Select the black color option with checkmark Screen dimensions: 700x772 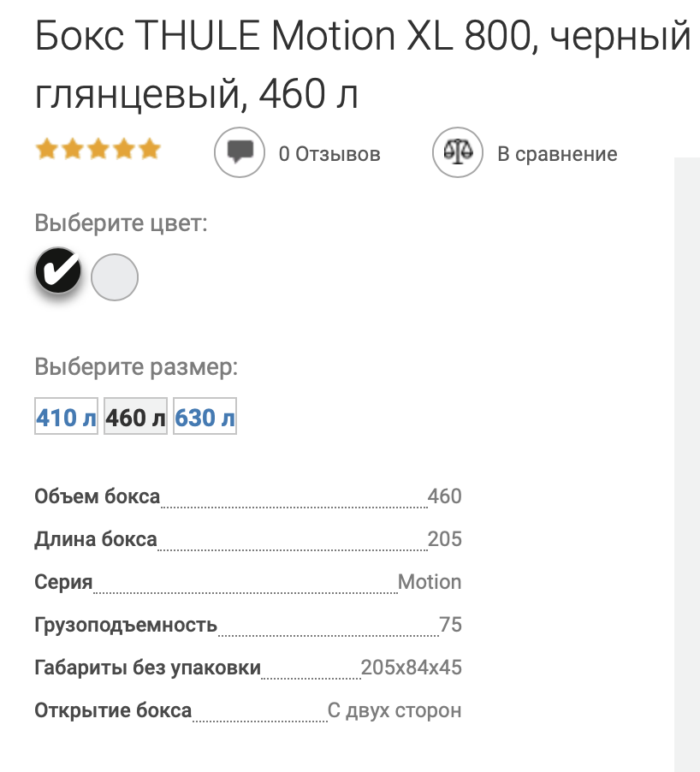(x=58, y=270)
